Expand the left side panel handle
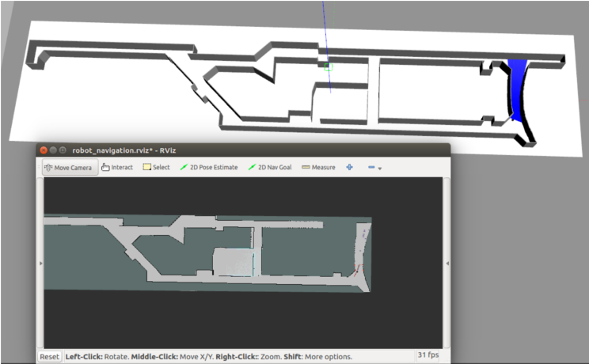Screen dimensions: 589x364 (40, 263)
